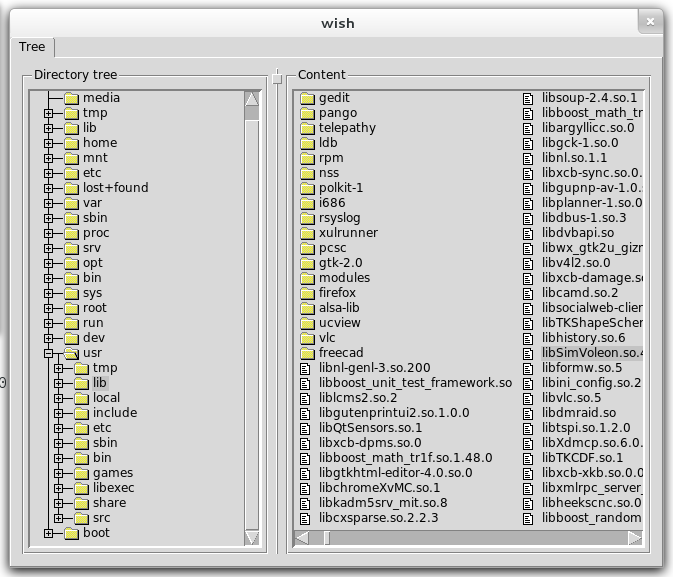The width and height of the screenshot is (673, 577).
Task: Click the vlc folder icon
Action: point(307,338)
